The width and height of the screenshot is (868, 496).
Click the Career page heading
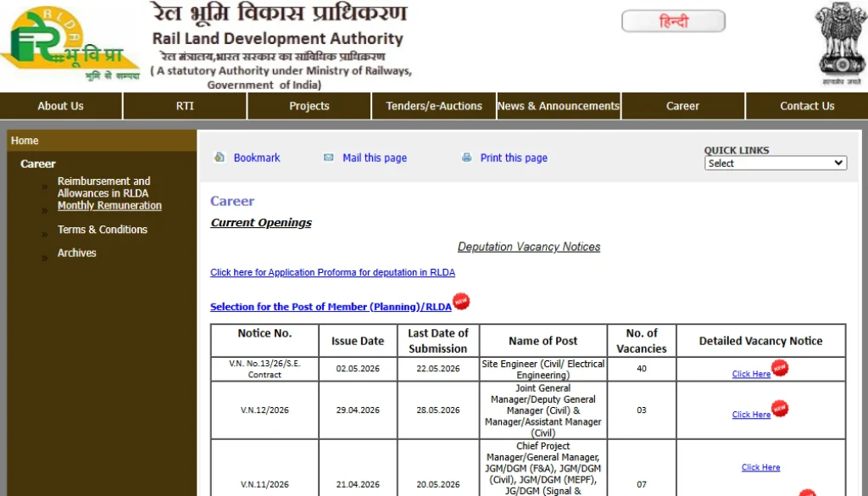(232, 201)
